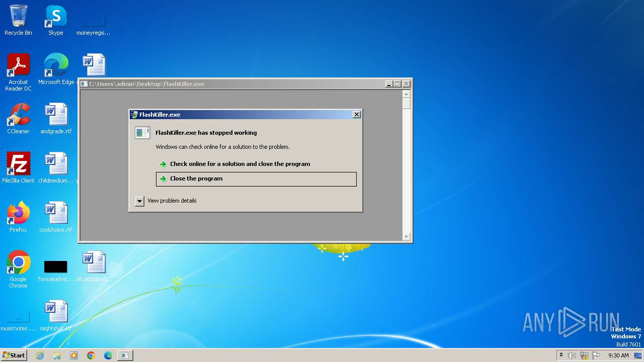Open File Explorer from taskbar
This screenshot has height=362, width=644.
tap(57, 355)
